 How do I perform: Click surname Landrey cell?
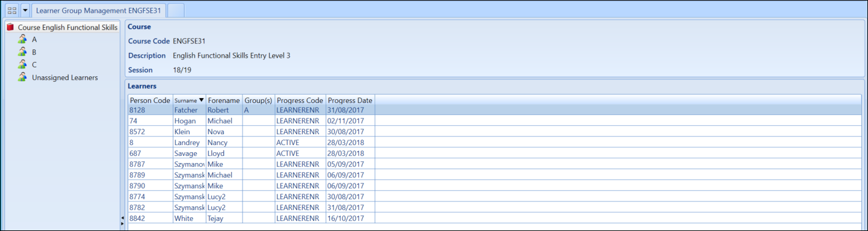189,143
